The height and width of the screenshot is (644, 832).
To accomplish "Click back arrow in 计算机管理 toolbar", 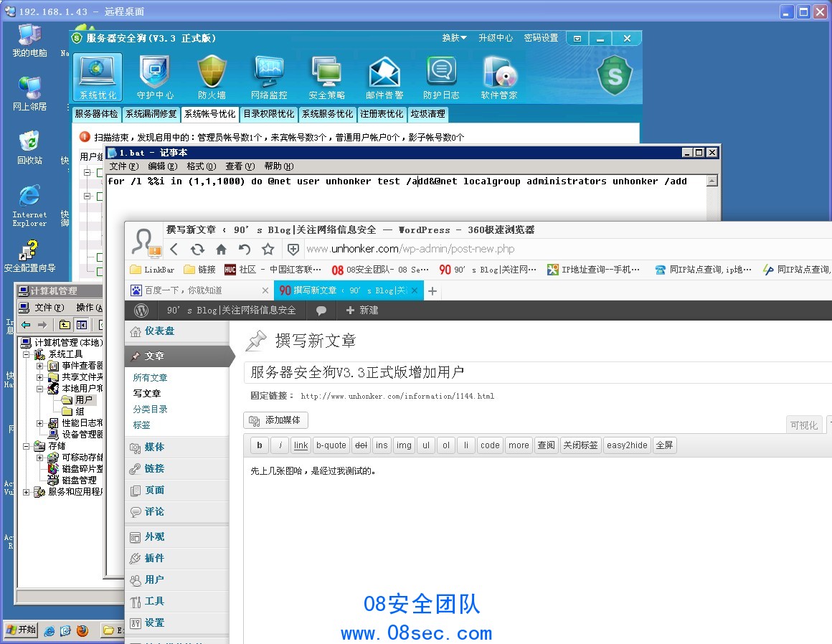I will [26, 325].
